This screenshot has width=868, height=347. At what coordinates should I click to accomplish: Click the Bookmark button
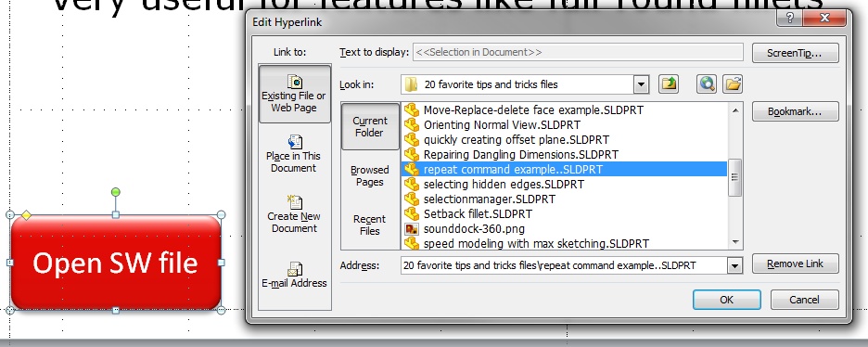(795, 111)
